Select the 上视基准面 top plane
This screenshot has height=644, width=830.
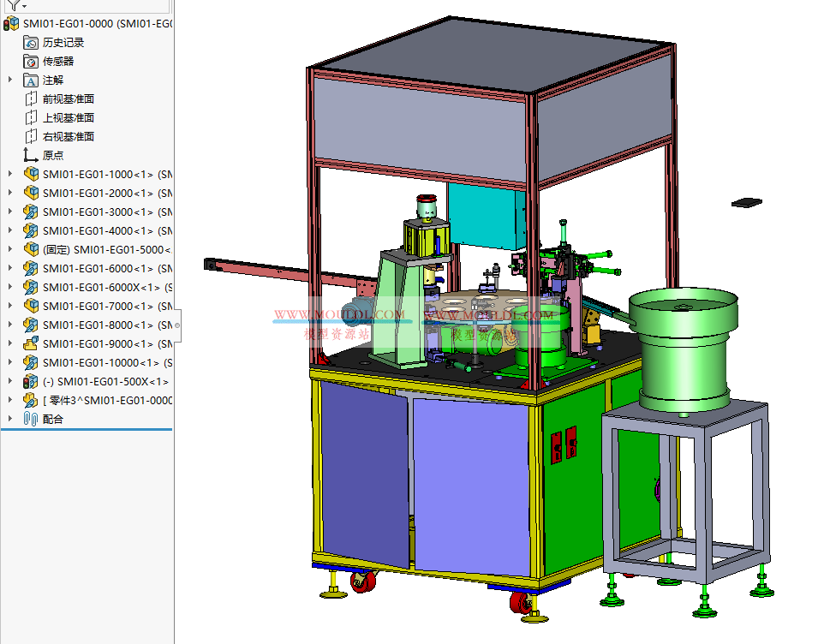[x=68, y=117]
